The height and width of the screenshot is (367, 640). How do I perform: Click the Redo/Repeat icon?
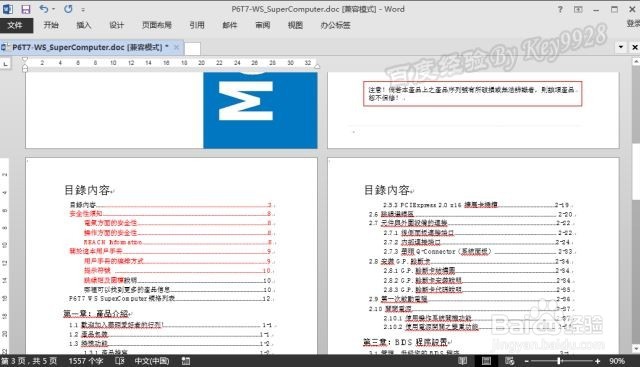(x=68, y=9)
